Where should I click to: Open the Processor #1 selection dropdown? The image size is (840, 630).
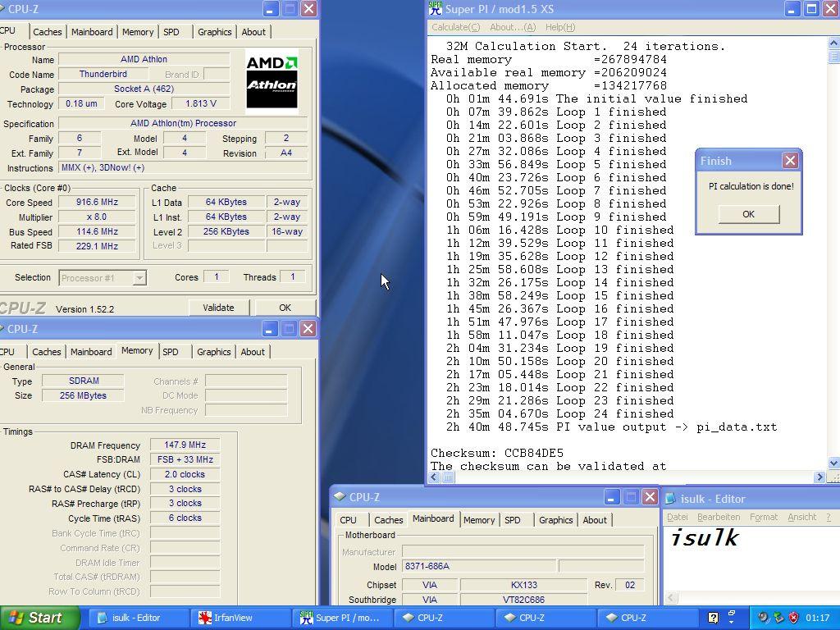point(139,277)
